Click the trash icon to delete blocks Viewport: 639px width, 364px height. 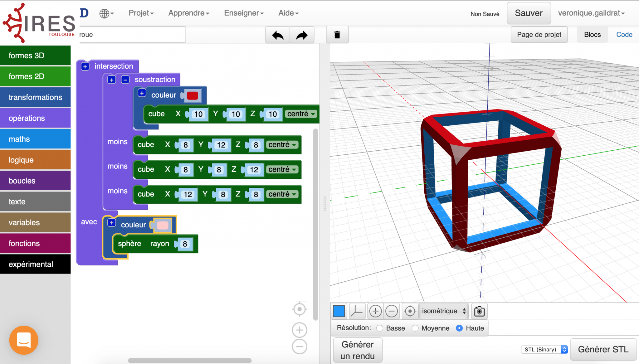pos(337,35)
